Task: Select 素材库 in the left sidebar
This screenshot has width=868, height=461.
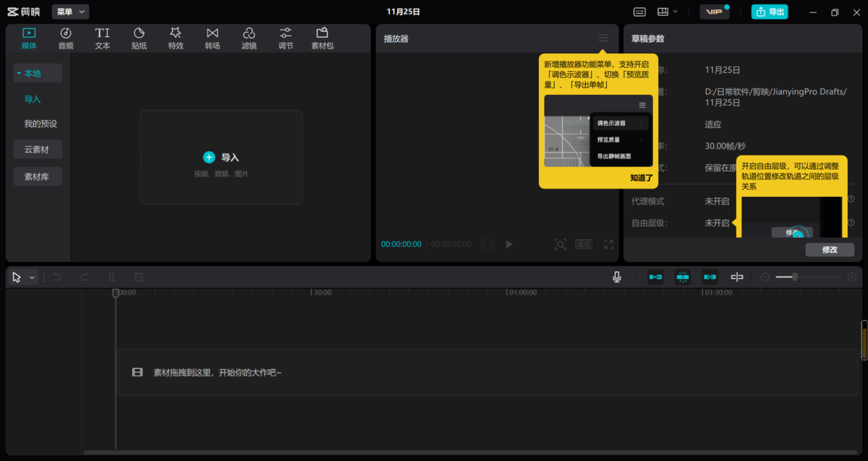Action: coord(38,177)
